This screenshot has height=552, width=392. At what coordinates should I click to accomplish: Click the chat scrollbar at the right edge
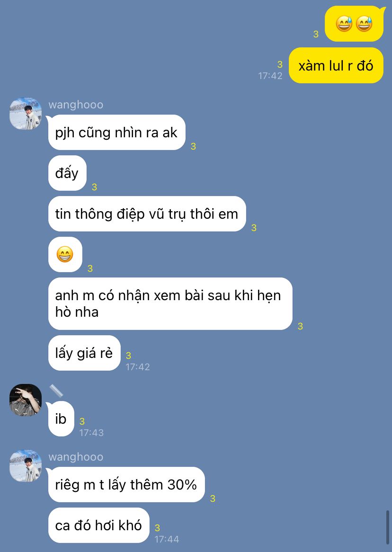coord(388,527)
